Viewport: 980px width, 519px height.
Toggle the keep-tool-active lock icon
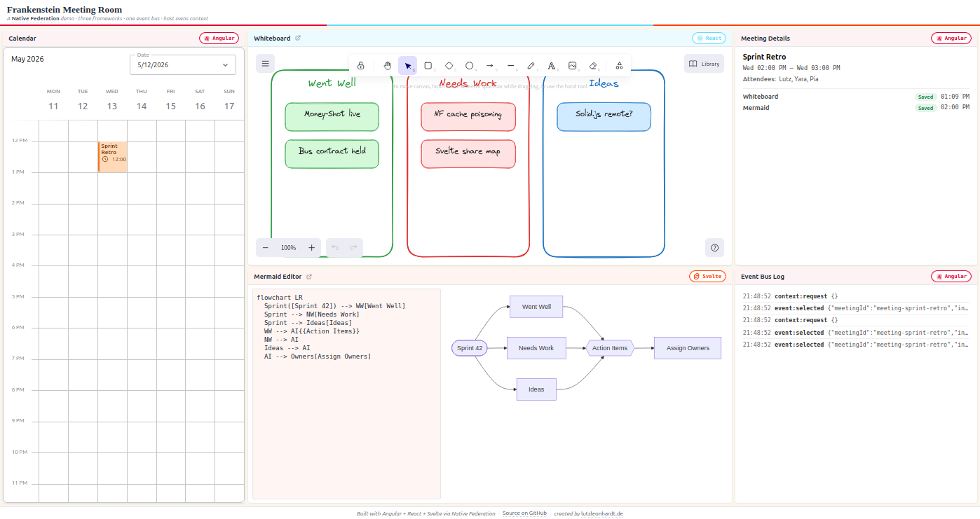point(361,66)
